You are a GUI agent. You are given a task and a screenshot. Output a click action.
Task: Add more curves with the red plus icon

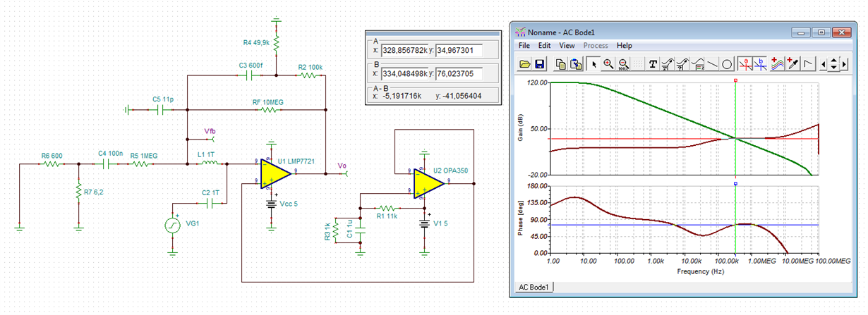tap(777, 64)
